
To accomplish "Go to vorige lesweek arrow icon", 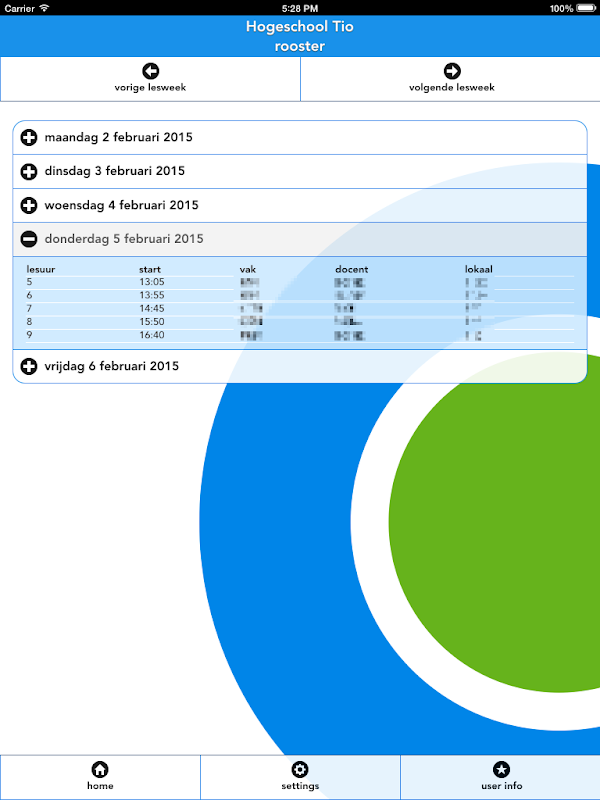I will pos(151,71).
